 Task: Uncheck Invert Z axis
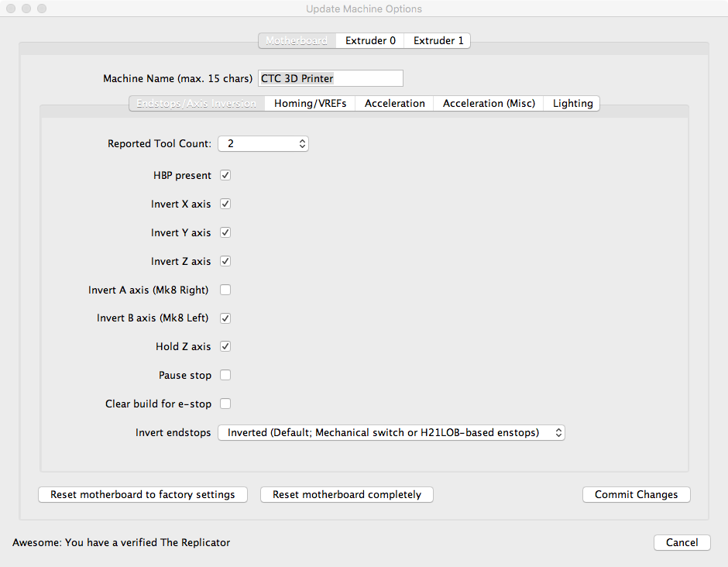(225, 261)
